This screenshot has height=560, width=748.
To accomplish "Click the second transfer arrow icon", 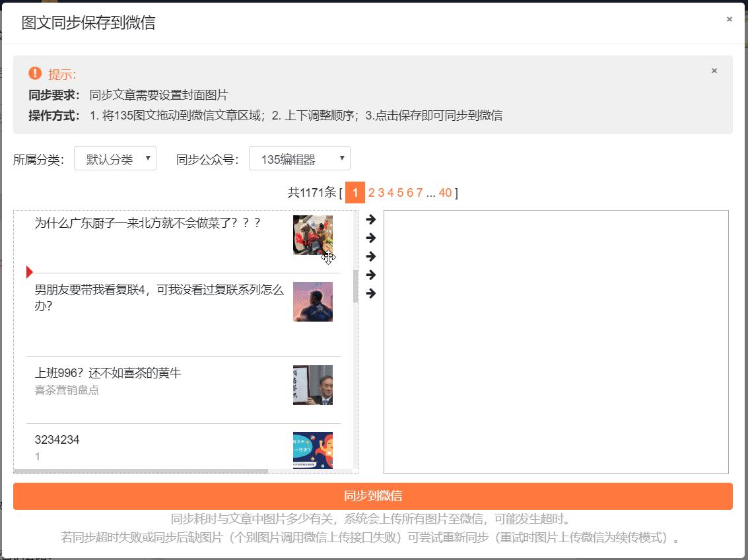I will tap(371, 238).
